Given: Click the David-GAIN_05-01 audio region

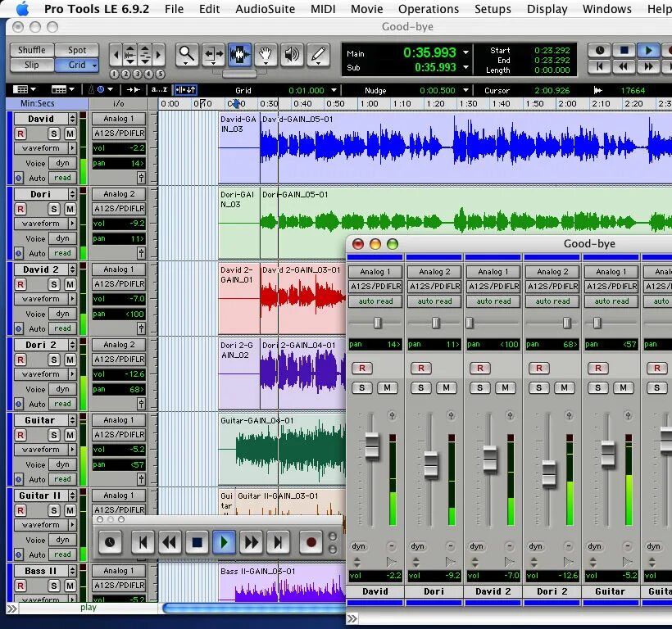Looking at the screenshot, I should click(465, 148).
